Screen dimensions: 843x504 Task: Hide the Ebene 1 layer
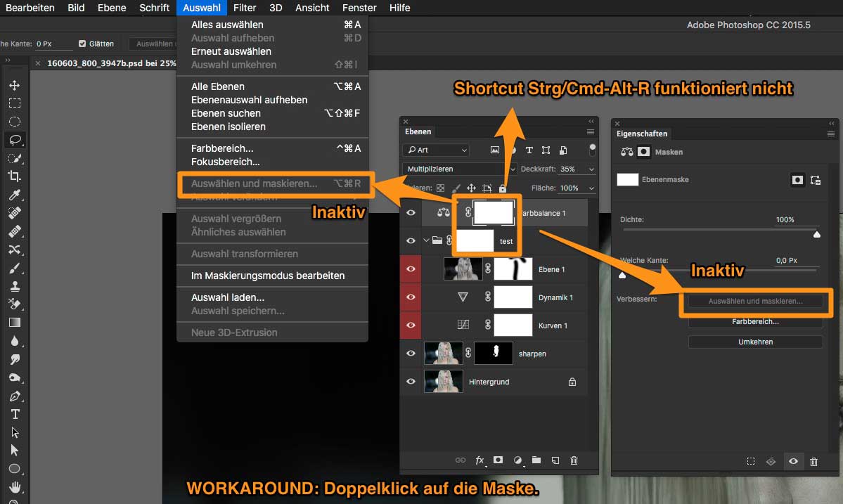click(x=411, y=269)
